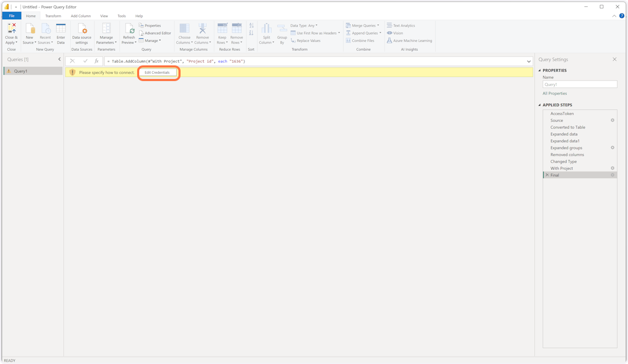
Task: Collapse the APPLIED STEPS section
Action: [x=540, y=105]
